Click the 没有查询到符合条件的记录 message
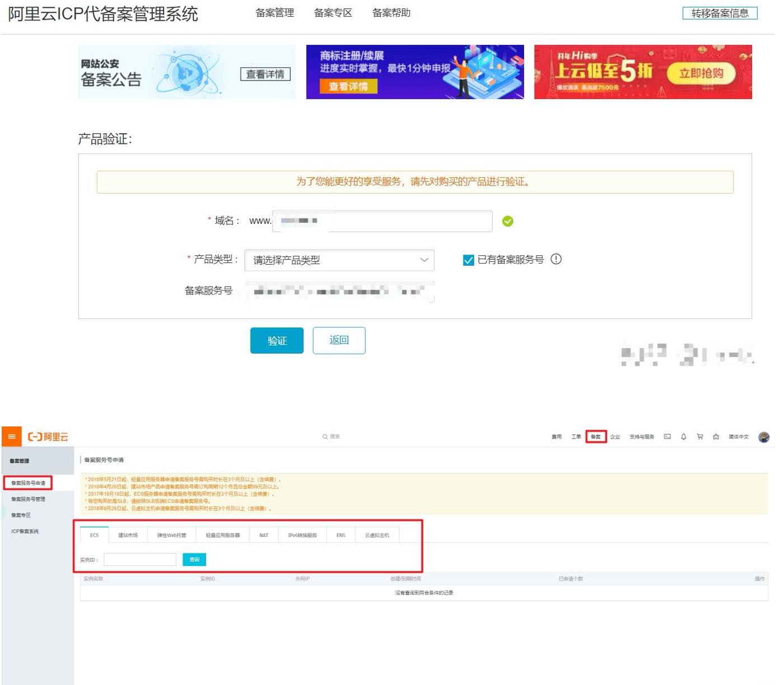Screen dimensions: 784x685 coord(424,593)
